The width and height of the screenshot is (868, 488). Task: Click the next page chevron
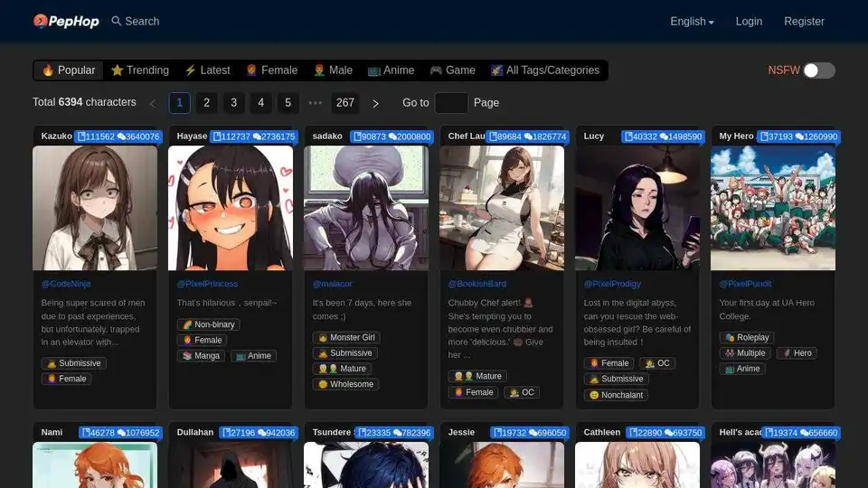pos(376,103)
